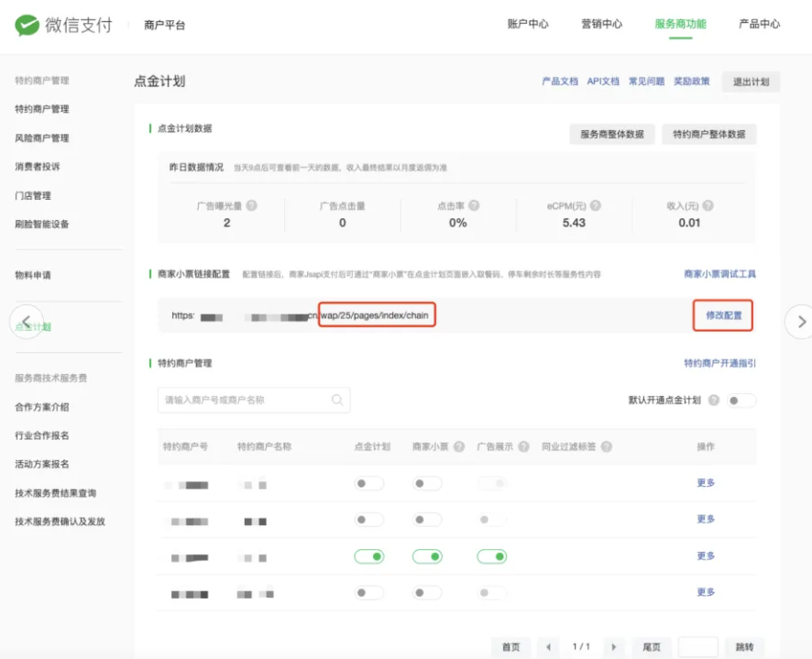812x659 pixels.
Task: Click help icon beside 同业过滤标签 column
Action: pyautogui.click(x=607, y=446)
